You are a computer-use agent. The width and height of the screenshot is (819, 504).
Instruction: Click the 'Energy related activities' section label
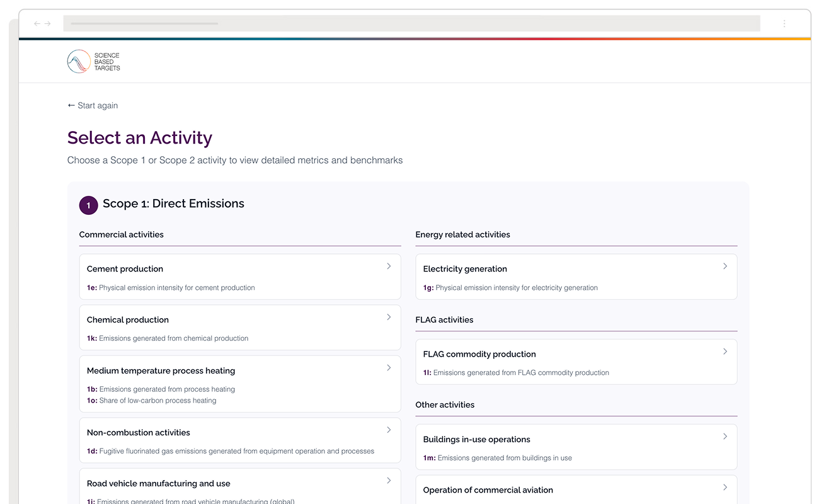[463, 234]
